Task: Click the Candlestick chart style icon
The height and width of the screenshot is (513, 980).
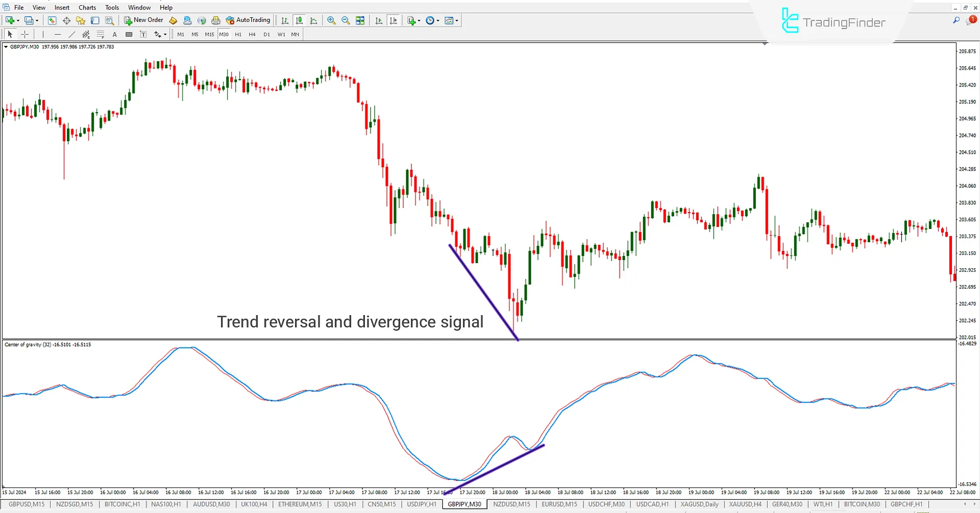Action: pyautogui.click(x=300, y=20)
